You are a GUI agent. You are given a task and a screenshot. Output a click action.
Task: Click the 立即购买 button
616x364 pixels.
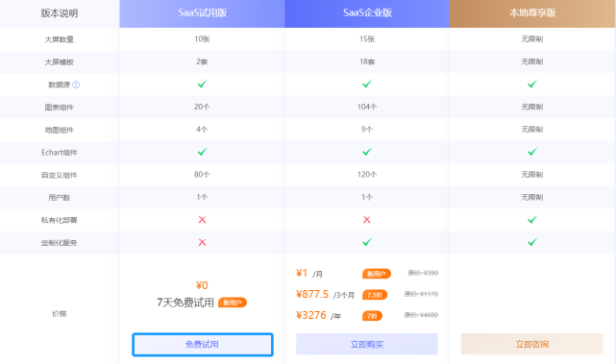(x=367, y=344)
